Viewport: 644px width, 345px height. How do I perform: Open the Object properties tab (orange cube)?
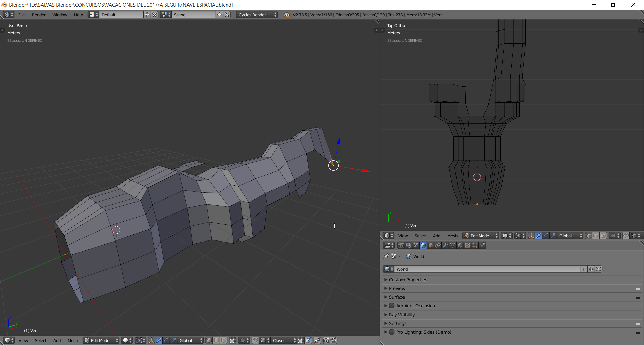coord(431,245)
